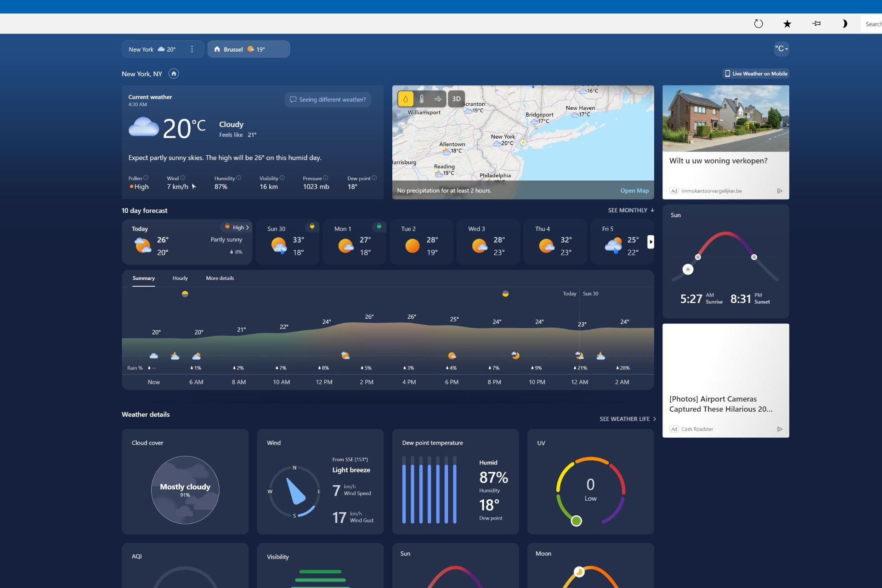Expand the three-dot menu for New York
Viewport: 882px width, 588px height.
click(x=192, y=49)
